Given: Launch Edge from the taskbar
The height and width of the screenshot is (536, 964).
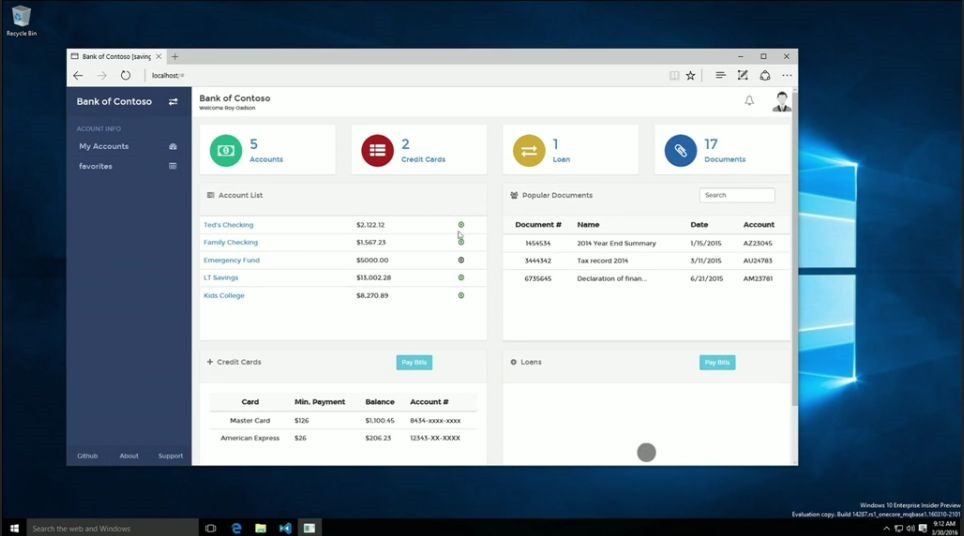Looking at the screenshot, I should pyautogui.click(x=236, y=528).
